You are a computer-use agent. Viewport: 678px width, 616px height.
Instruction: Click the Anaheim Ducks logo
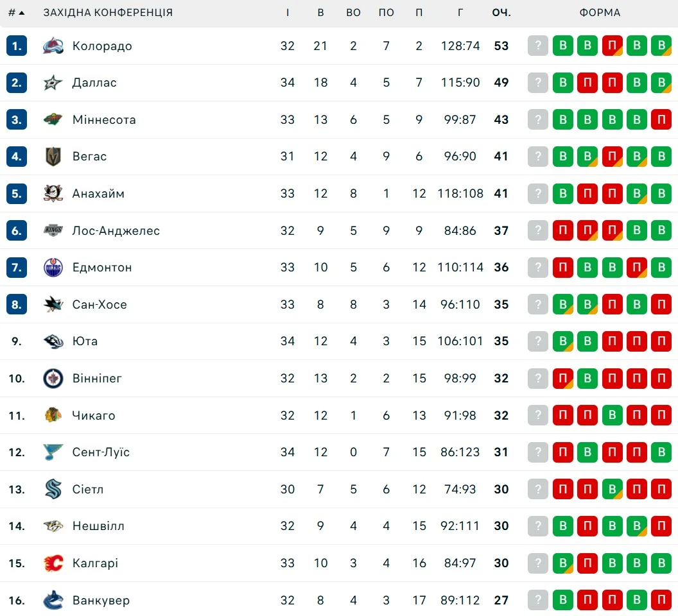[53, 193]
